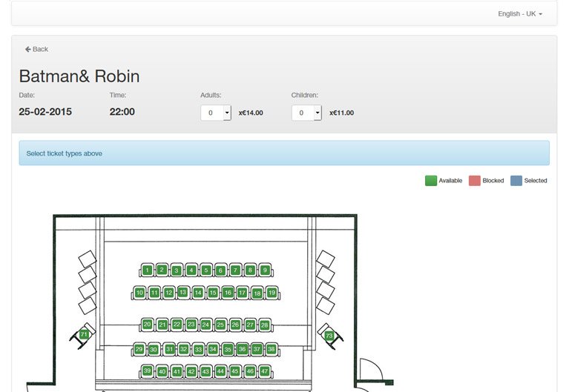Pick seat 23
Viewport: 566px width, 392px height.
(191, 325)
